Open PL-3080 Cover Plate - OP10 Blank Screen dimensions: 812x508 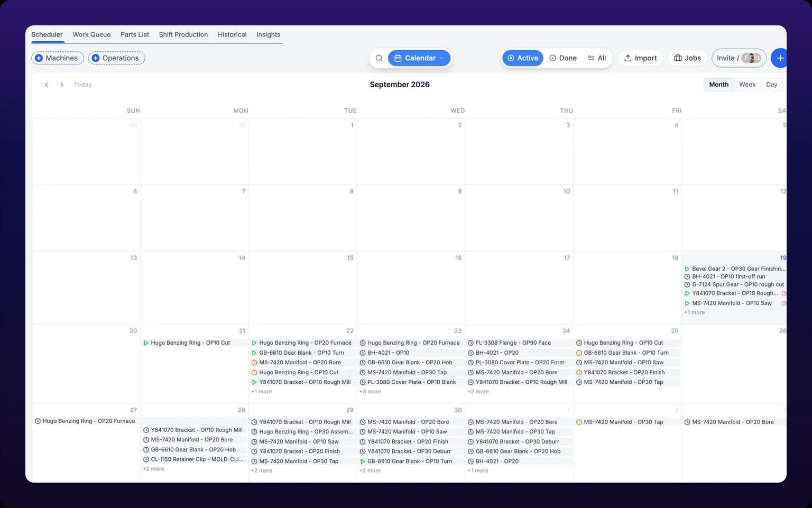(410, 382)
